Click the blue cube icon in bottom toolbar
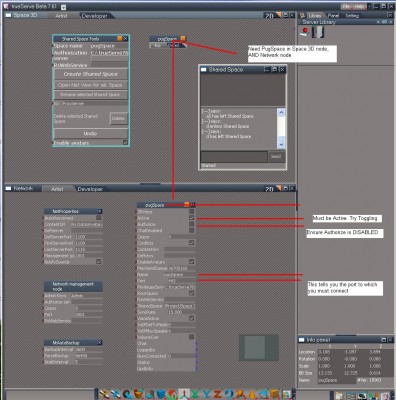 (x=161, y=395)
